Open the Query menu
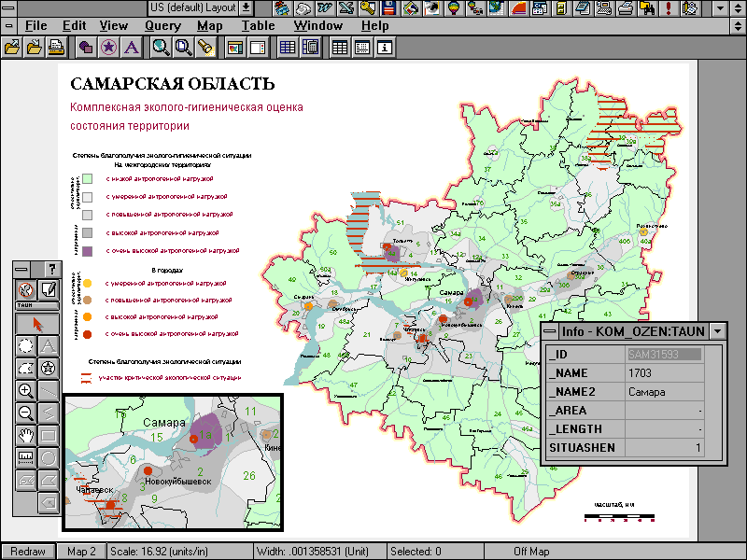This screenshot has width=747, height=560. (x=163, y=26)
